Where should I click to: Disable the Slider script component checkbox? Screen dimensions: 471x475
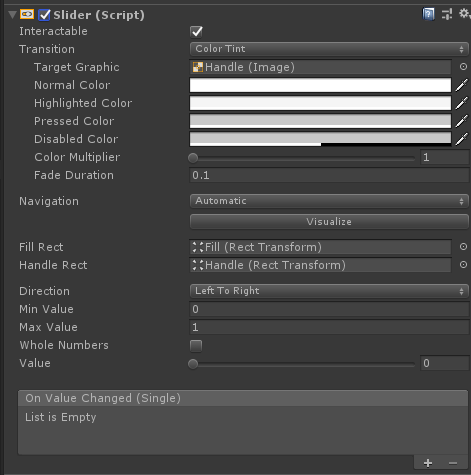pyautogui.click(x=44, y=15)
